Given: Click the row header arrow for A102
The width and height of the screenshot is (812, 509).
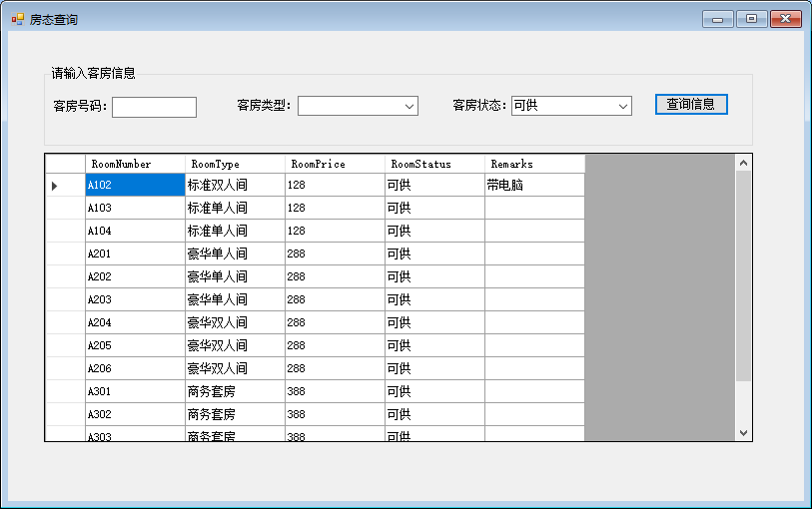Looking at the screenshot, I should click(x=65, y=186).
